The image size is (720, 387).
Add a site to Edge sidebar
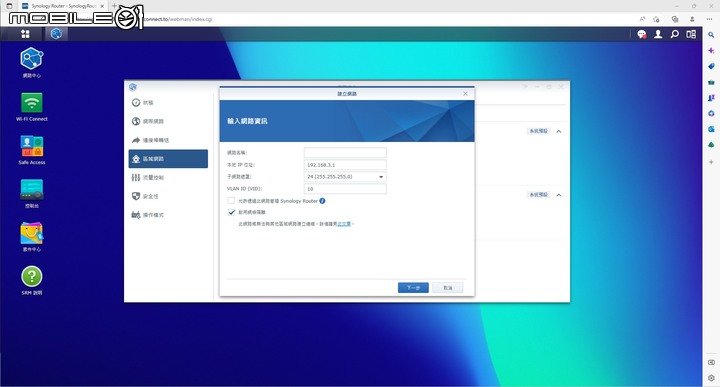[711, 162]
